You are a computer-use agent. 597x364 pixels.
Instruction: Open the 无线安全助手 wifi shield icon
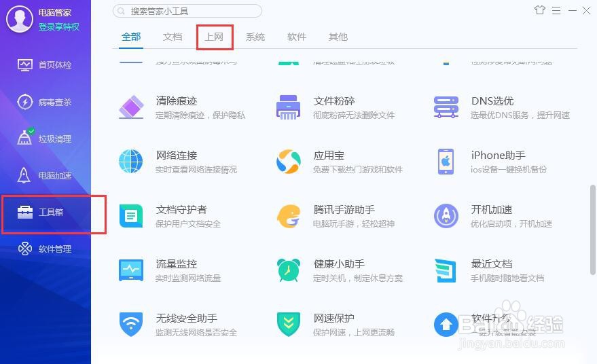pos(131,325)
